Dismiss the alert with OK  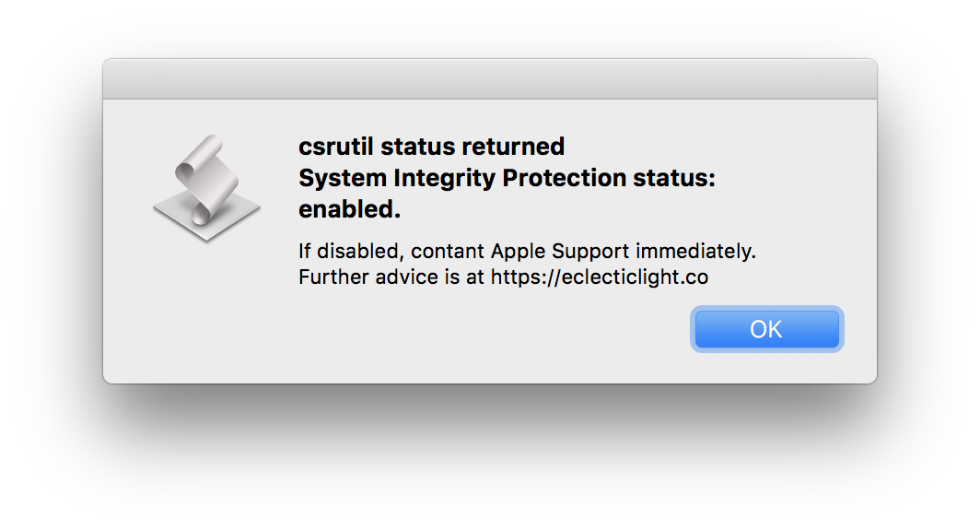pyautogui.click(x=766, y=329)
